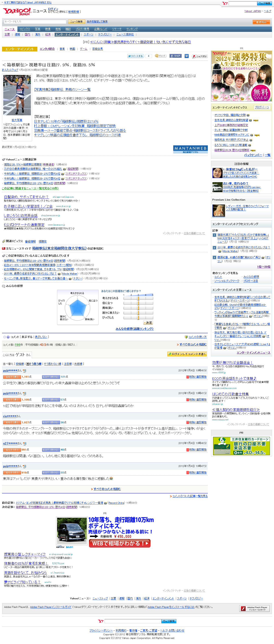This screenshot has height=644, width=274.
Task: Open the ログイン link near the logo
Action: [x=53, y=9]
